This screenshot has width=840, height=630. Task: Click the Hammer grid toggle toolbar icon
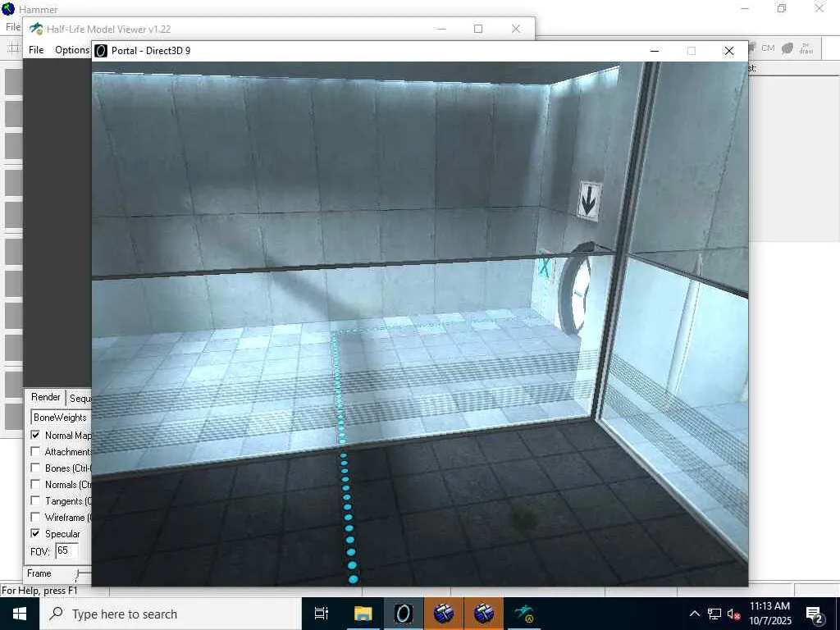point(13,48)
